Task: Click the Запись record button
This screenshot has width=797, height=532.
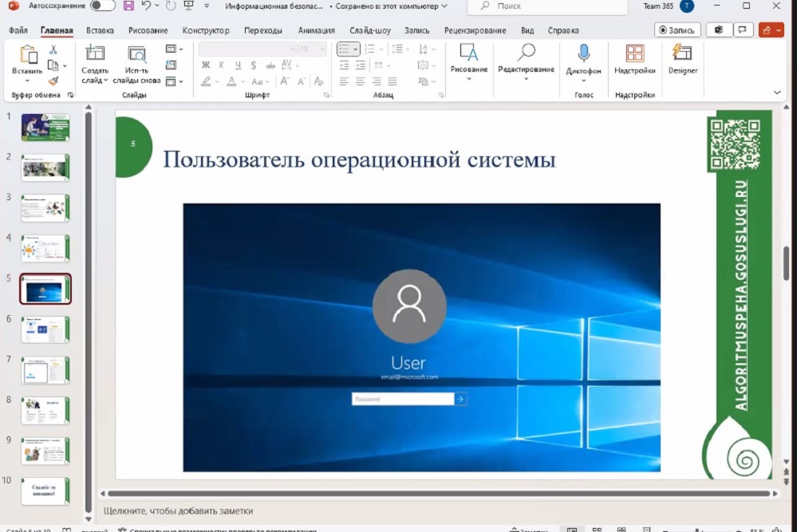Action: pos(677,30)
